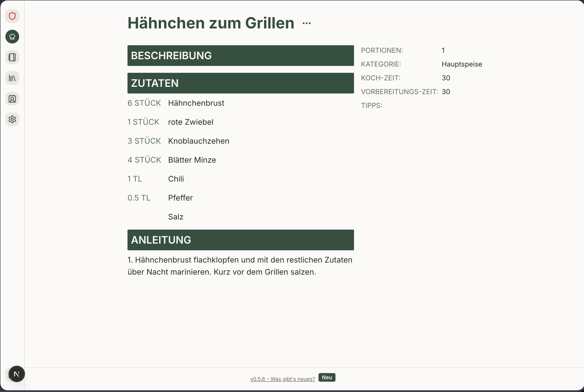The height and width of the screenshot is (392, 584).
Task: Open the contacts badge icon
Action: pyautogui.click(x=12, y=99)
